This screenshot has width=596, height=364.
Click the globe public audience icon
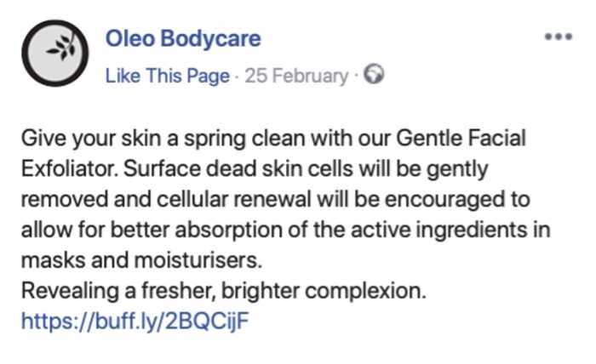[373, 76]
